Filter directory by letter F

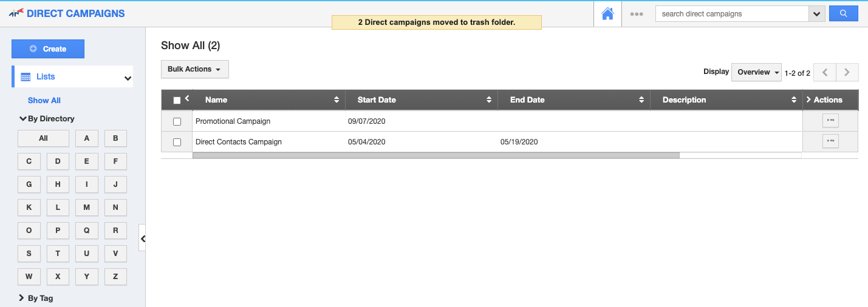pos(115,161)
